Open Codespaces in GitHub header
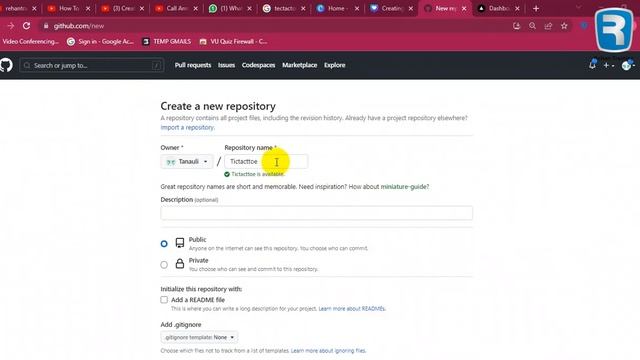This screenshot has height=360, width=640. click(258, 65)
